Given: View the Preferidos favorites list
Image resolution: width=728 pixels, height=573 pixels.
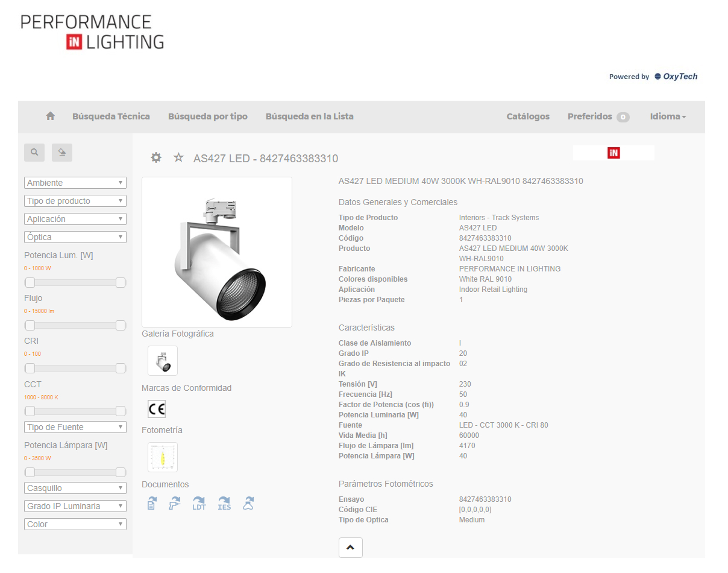Looking at the screenshot, I should 598,116.
